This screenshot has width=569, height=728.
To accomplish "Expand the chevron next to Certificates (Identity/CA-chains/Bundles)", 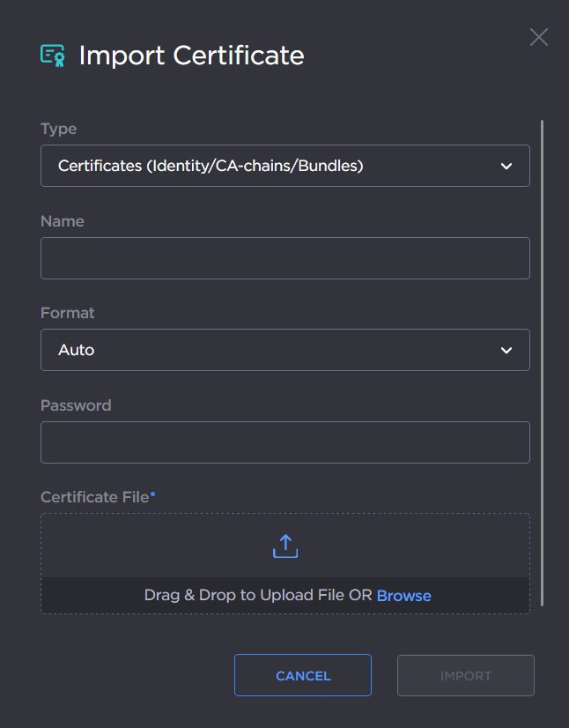I will (x=506, y=166).
